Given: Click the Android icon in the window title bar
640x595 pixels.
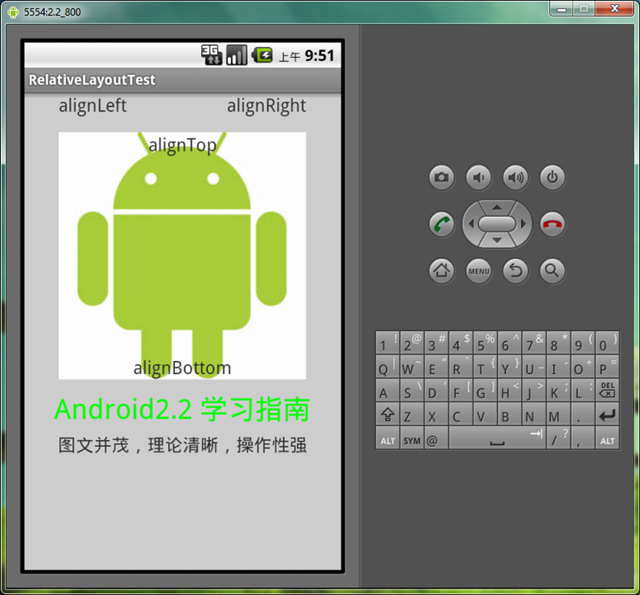Looking at the screenshot, I should pos(13,12).
